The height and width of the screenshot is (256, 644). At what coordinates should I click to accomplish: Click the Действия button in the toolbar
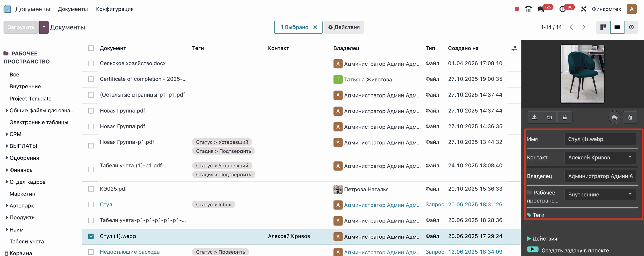344,27
